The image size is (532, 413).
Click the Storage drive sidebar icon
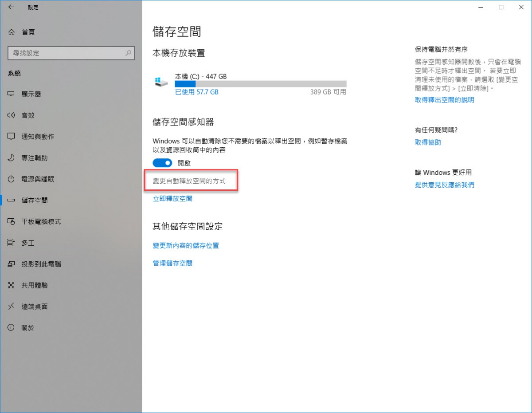pos(12,201)
